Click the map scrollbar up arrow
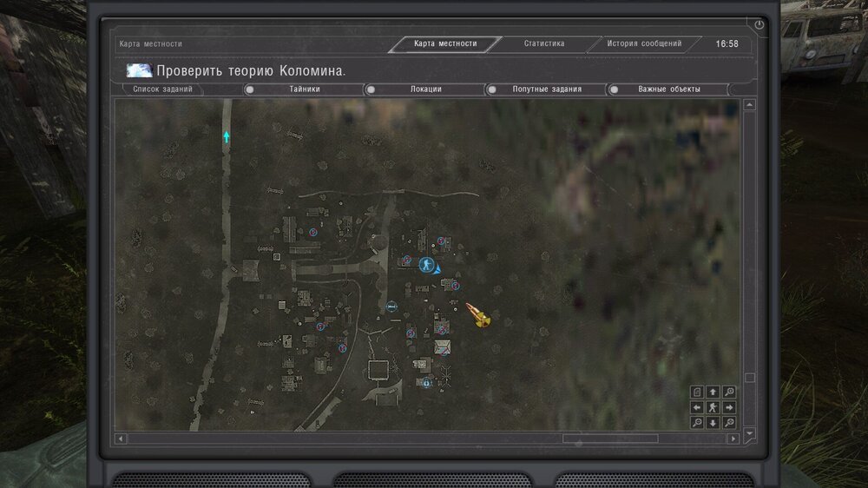The width and height of the screenshot is (868, 488). click(x=750, y=105)
